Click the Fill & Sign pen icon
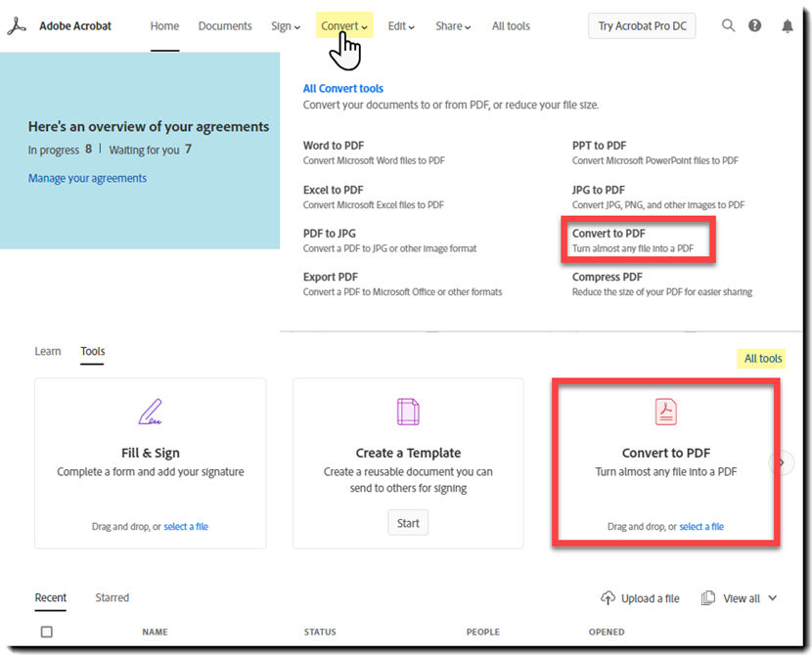The image size is (812, 655). [151, 412]
